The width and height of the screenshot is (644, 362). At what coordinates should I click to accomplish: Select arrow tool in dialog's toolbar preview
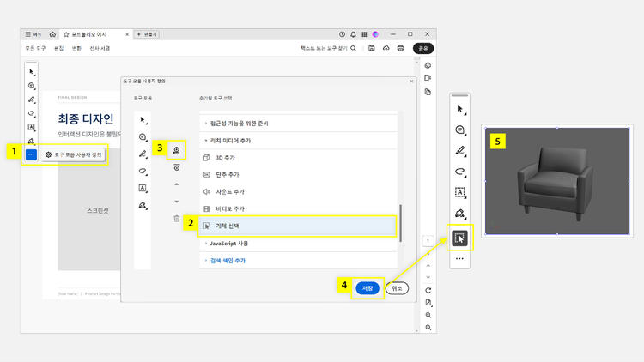tap(143, 120)
